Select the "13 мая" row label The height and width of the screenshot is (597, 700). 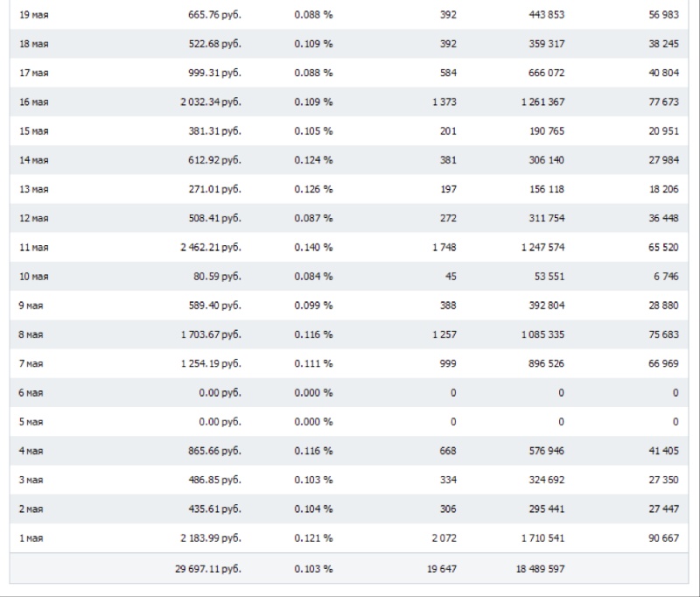tap(34, 189)
